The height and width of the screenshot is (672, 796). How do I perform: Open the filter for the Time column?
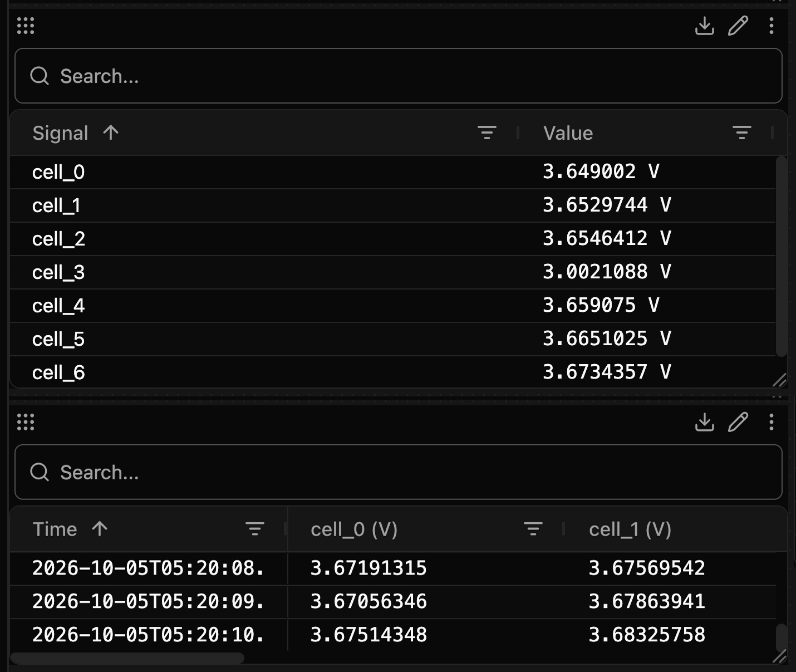[255, 529]
